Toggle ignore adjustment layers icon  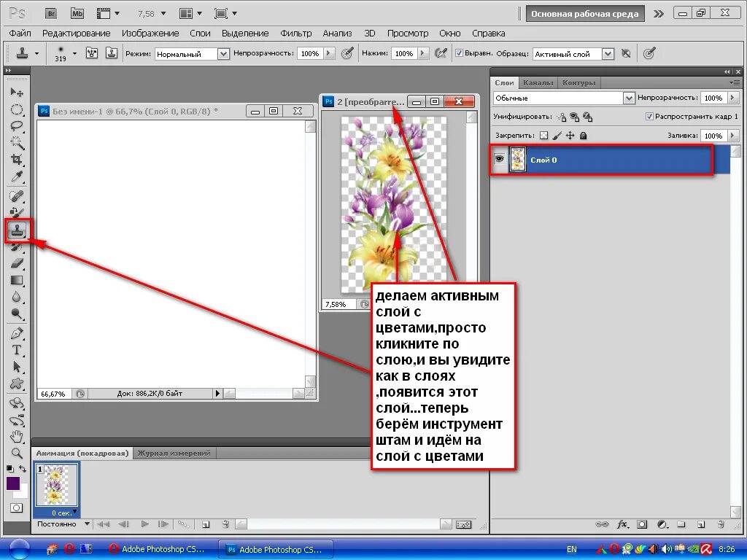pyautogui.click(x=626, y=53)
